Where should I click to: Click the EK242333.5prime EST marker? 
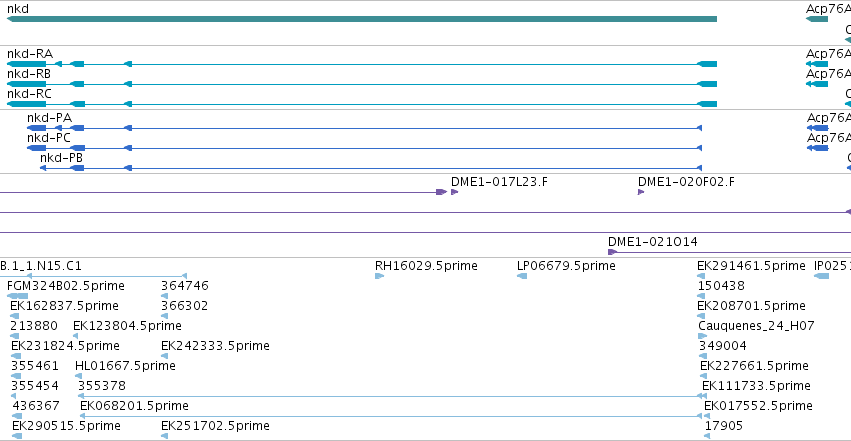164,356
